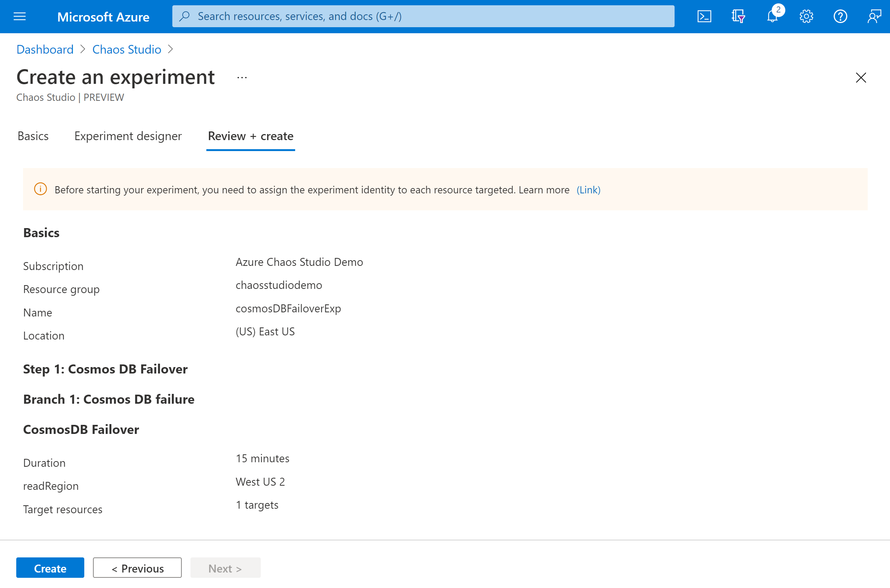Click the Next greyed-out navigation button
The image size is (890, 588).
(x=224, y=568)
